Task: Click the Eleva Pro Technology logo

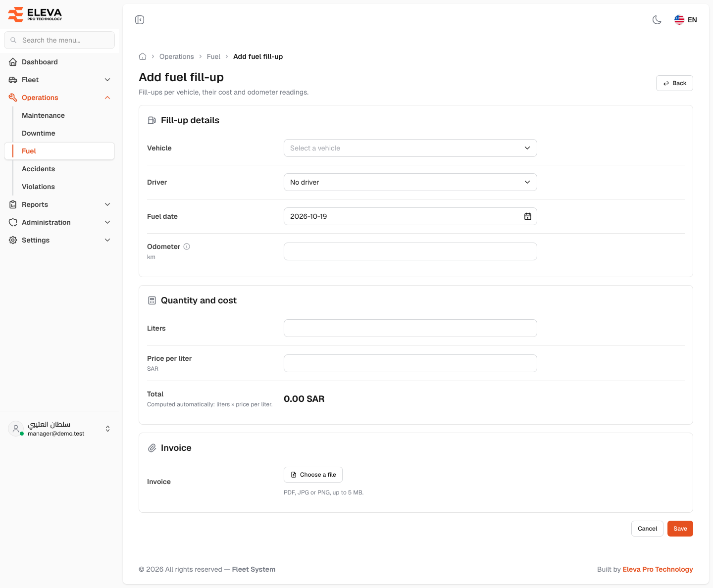Action: (35, 14)
